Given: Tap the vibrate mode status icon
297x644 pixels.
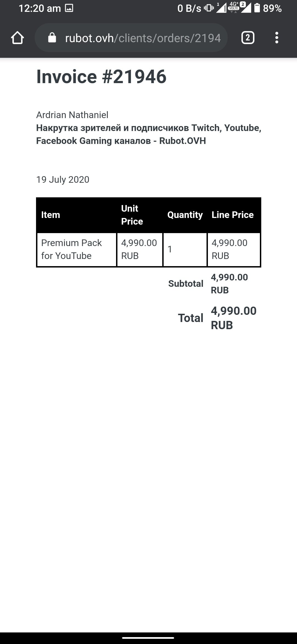Looking at the screenshot, I should point(209,8).
